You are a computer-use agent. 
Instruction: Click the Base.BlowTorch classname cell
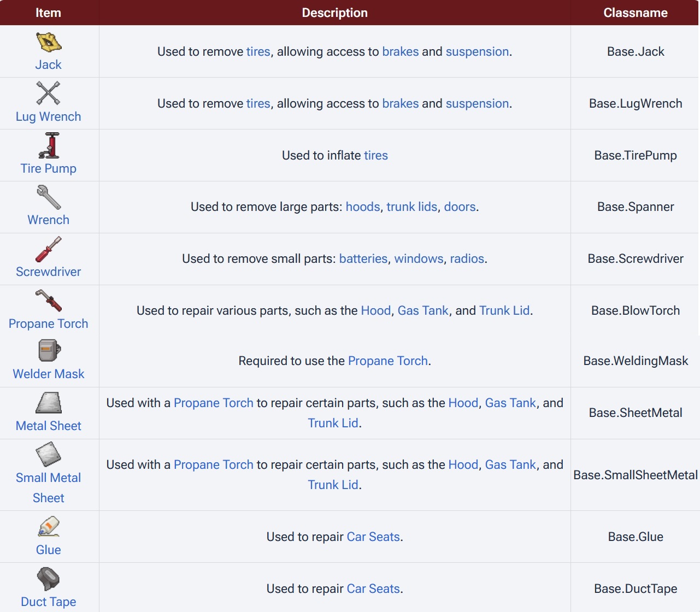tap(636, 310)
